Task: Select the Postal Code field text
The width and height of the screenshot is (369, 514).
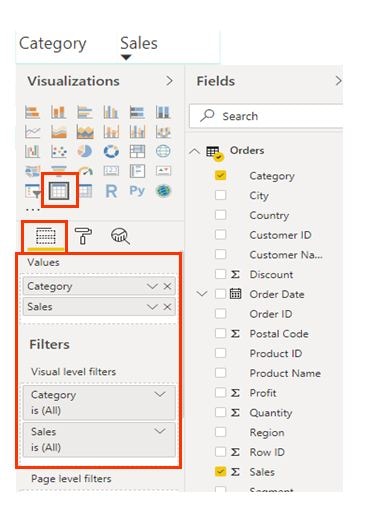Action: point(279,334)
